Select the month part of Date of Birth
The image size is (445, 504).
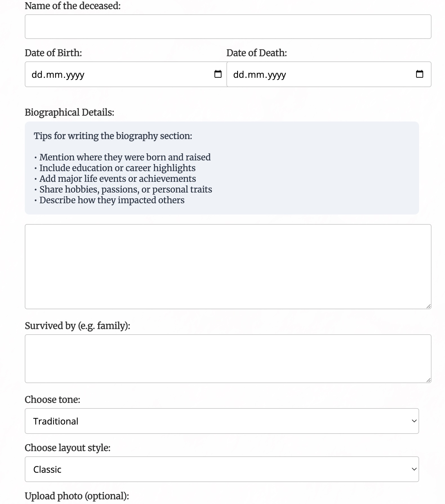pyautogui.click(x=54, y=75)
